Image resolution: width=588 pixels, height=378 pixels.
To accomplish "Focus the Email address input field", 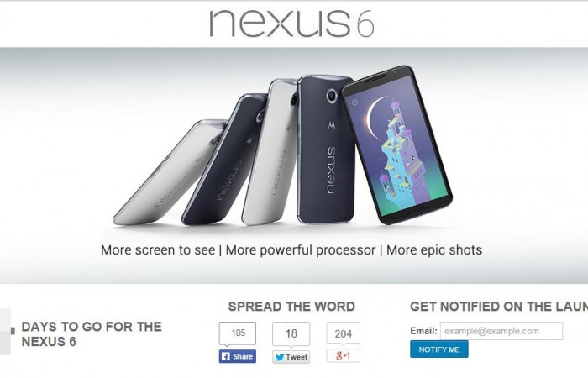I will 501,331.
